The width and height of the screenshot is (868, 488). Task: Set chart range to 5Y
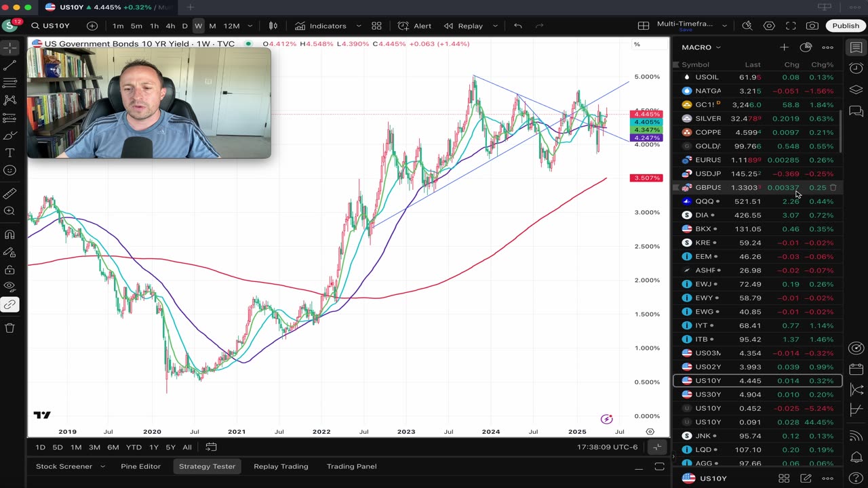click(x=170, y=447)
